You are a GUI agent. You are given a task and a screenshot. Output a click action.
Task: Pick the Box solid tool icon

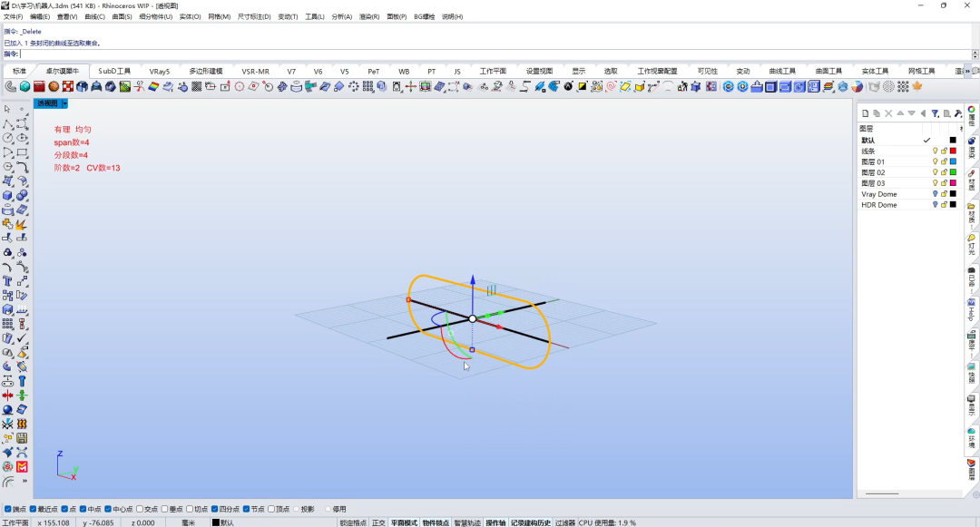7,195
